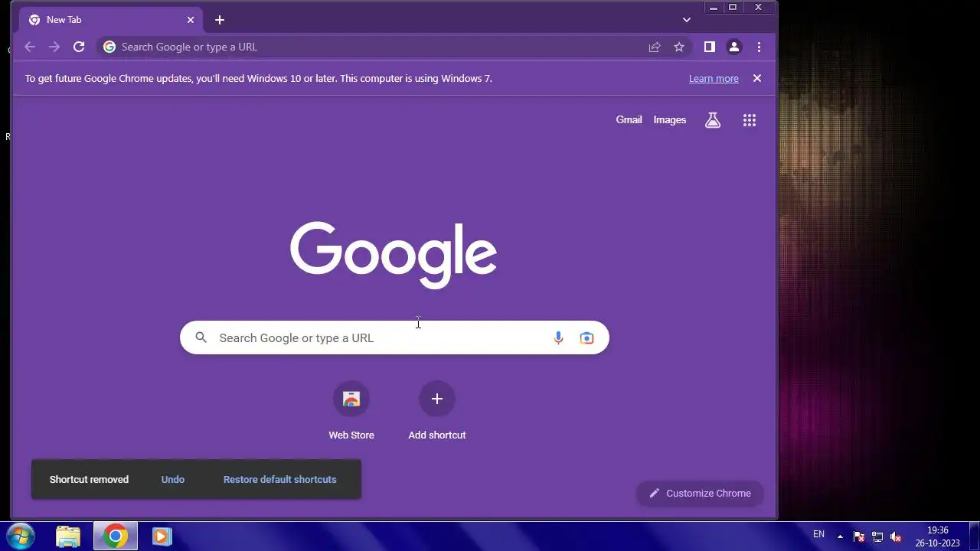Click the EN language indicator
This screenshot has width=980, height=551.
(818, 534)
